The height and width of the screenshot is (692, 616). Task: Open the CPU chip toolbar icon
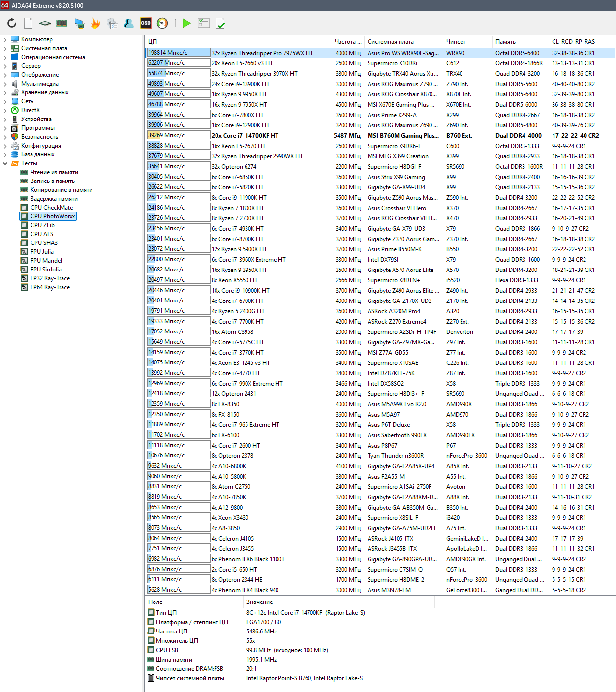pyautogui.click(x=45, y=23)
